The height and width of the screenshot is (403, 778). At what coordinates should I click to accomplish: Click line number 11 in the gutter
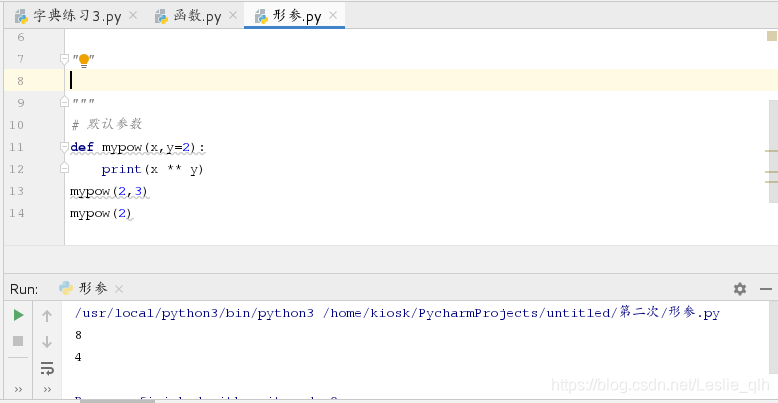pyautogui.click(x=16, y=147)
